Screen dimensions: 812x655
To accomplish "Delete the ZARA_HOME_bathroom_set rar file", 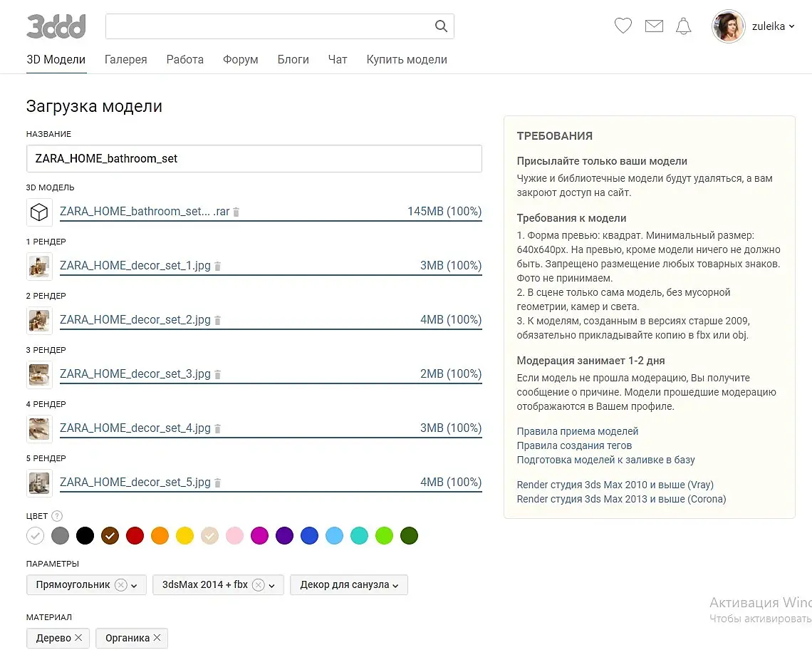I will (x=236, y=212).
